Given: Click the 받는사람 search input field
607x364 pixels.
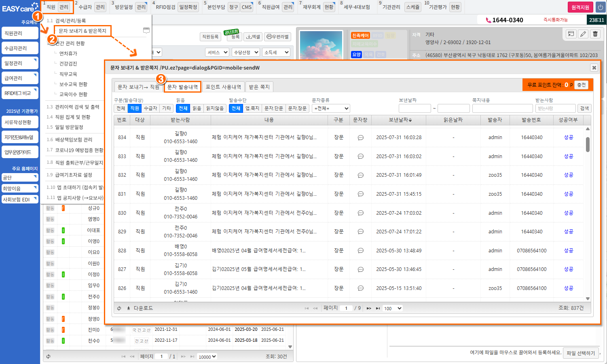Looking at the screenshot, I should pos(555,108).
